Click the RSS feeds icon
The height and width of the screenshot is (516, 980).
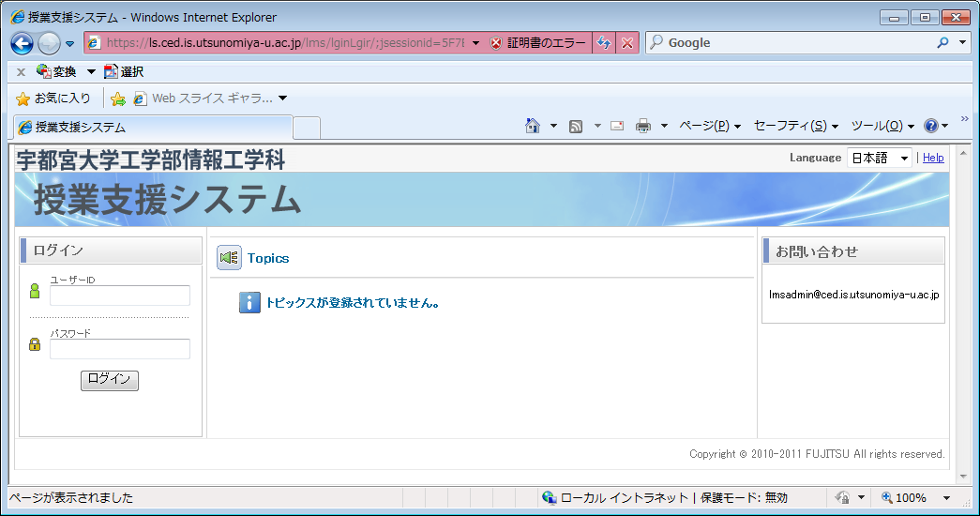[576, 126]
